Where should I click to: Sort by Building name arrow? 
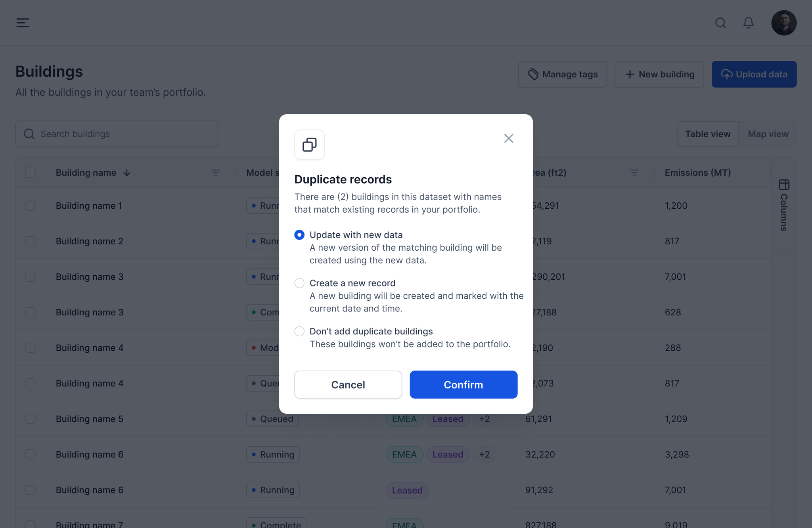coord(127,173)
